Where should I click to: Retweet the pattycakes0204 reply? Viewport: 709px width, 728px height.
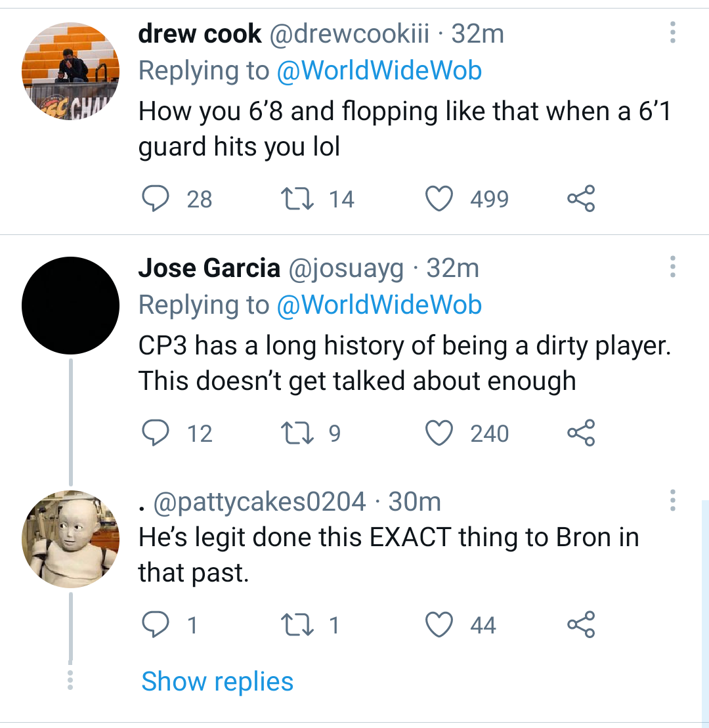click(x=290, y=625)
